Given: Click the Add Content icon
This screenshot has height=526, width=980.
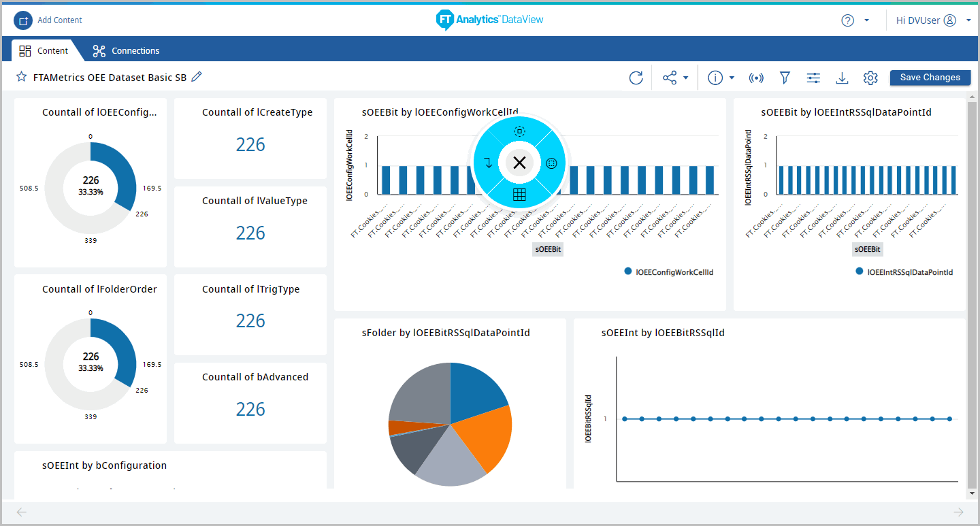Looking at the screenshot, I should [x=23, y=20].
